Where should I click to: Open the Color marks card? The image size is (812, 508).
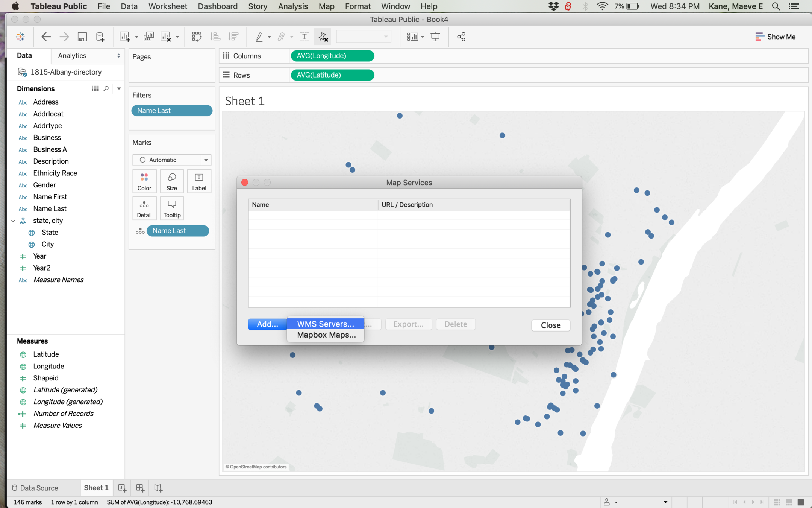[x=144, y=181]
